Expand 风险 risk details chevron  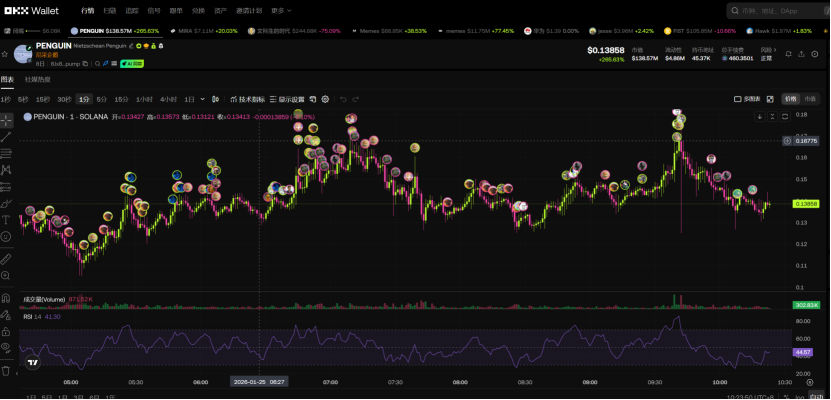pos(775,50)
